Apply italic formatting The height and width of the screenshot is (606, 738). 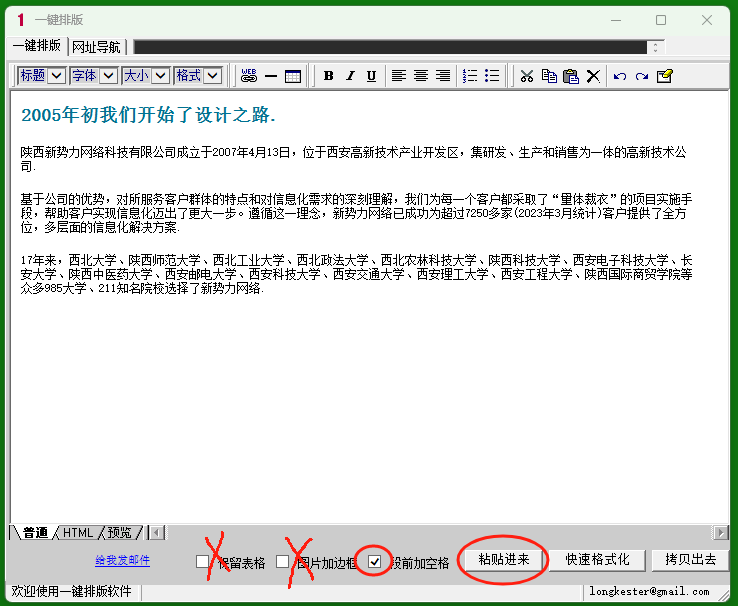click(x=350, y=76)
